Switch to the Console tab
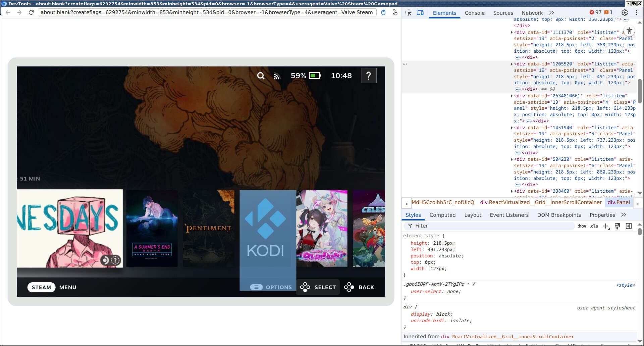The image size is (644, 346). point(474,13)
